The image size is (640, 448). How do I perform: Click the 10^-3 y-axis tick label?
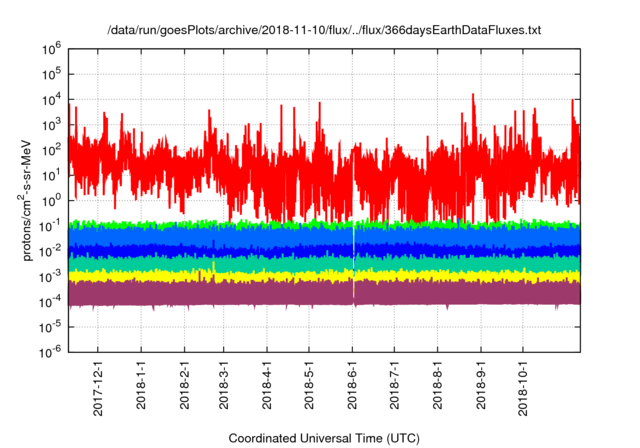tap(50, 277)
